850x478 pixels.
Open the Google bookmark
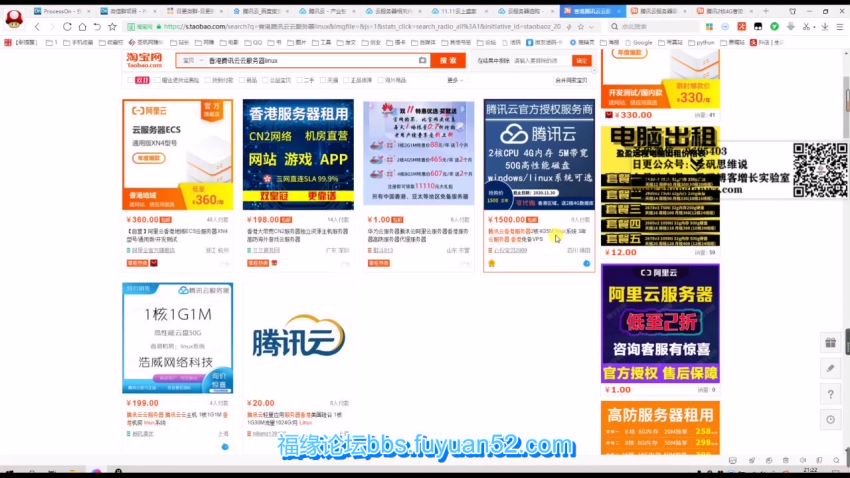pyautogui.click(x=639, y=42)
